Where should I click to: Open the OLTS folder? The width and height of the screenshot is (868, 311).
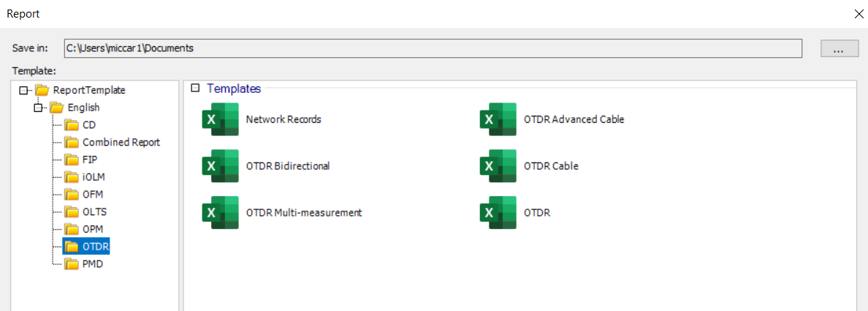point(94,211)
